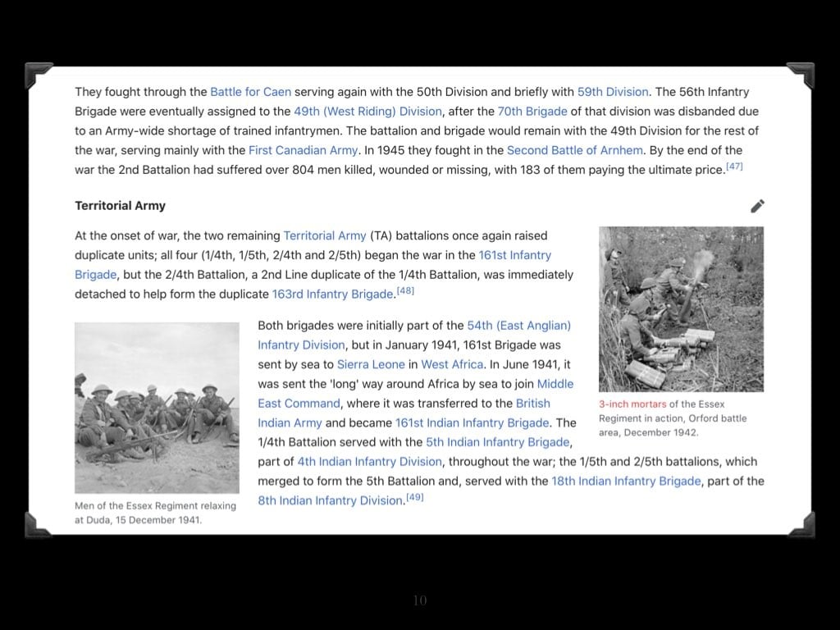Click the 18th Indian Infantry Brigade link

tap(626, 481)
